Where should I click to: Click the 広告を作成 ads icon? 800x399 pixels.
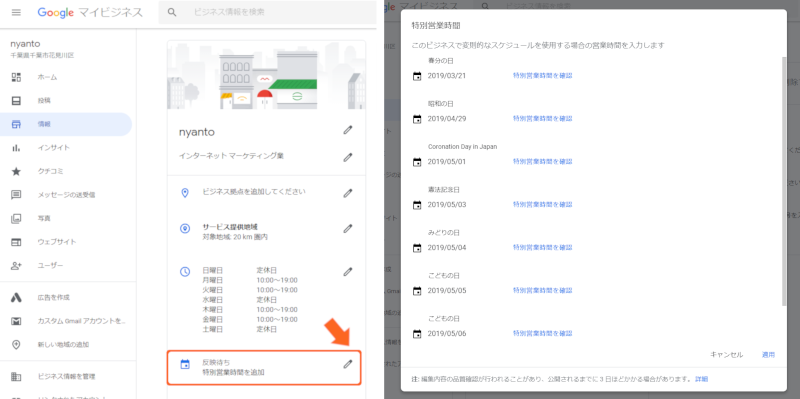[x=16, y=297]
